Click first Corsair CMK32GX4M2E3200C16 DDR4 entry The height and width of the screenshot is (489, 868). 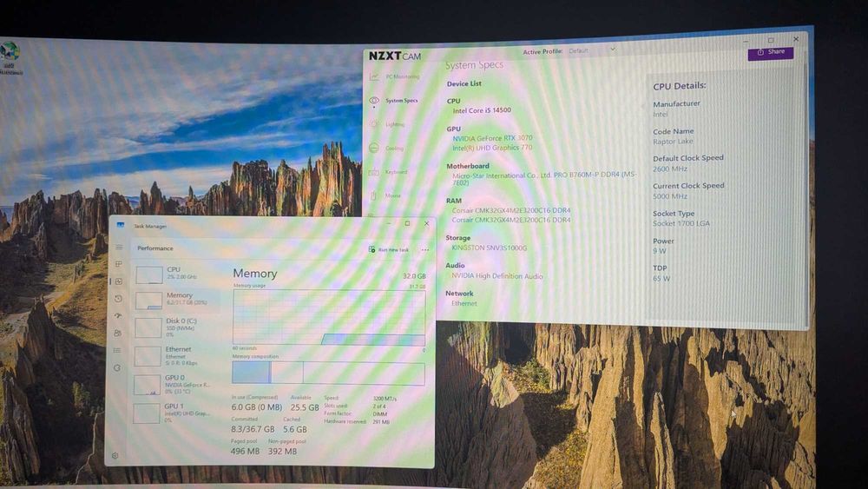510,210
